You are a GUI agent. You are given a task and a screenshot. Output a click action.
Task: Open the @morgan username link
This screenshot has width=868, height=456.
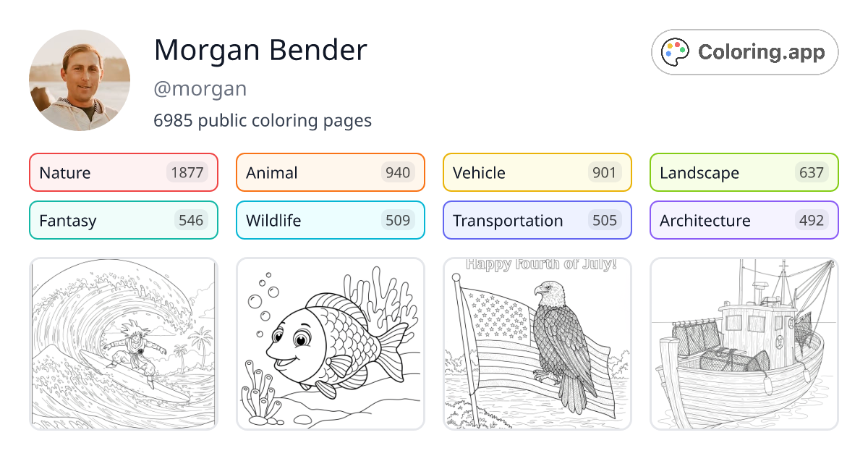pos(200,88)
